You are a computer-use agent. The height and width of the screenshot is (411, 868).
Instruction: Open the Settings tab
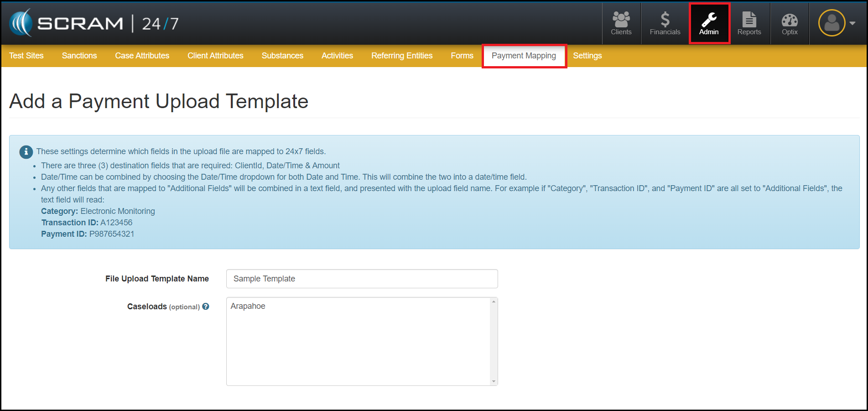(x=587, y=56)
